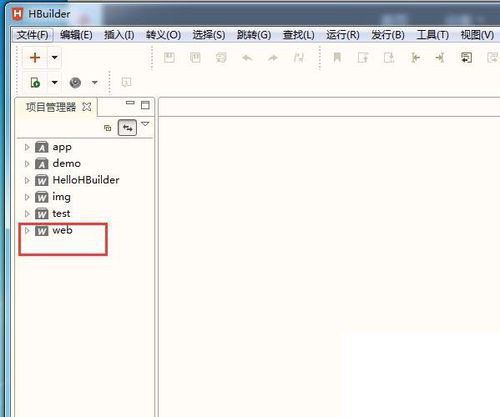Viewport: 500px width, 417px height.
Task: Click the orange plus New icon
Action: click(35, 57)
